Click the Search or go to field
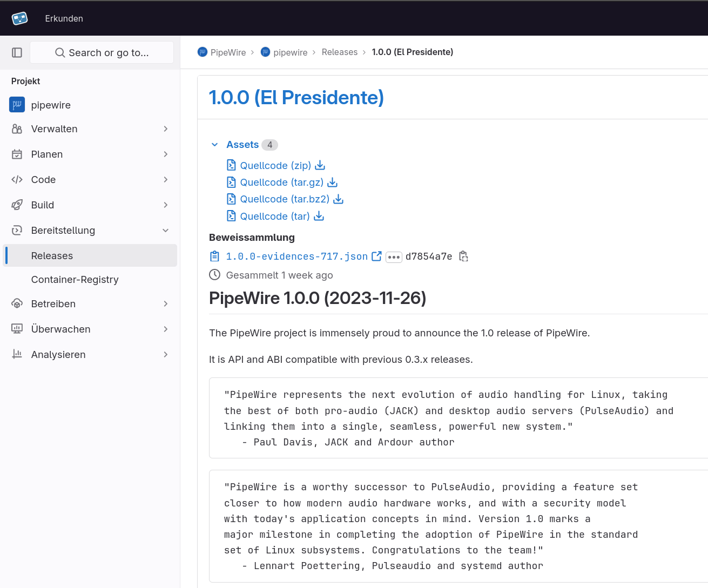Viewport: 708px width, 588px height. (x=102, y=52)
